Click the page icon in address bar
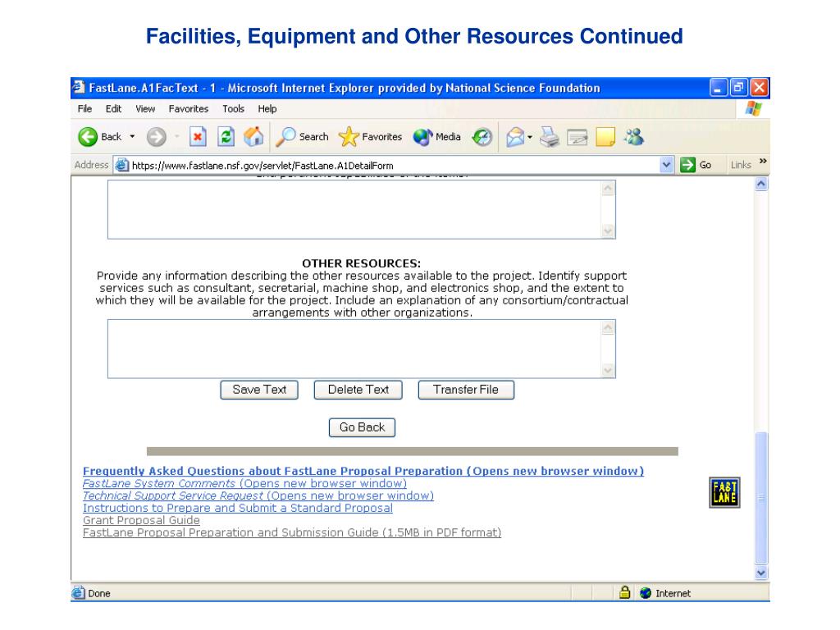840x630 pixels. [x=122, y=165]
